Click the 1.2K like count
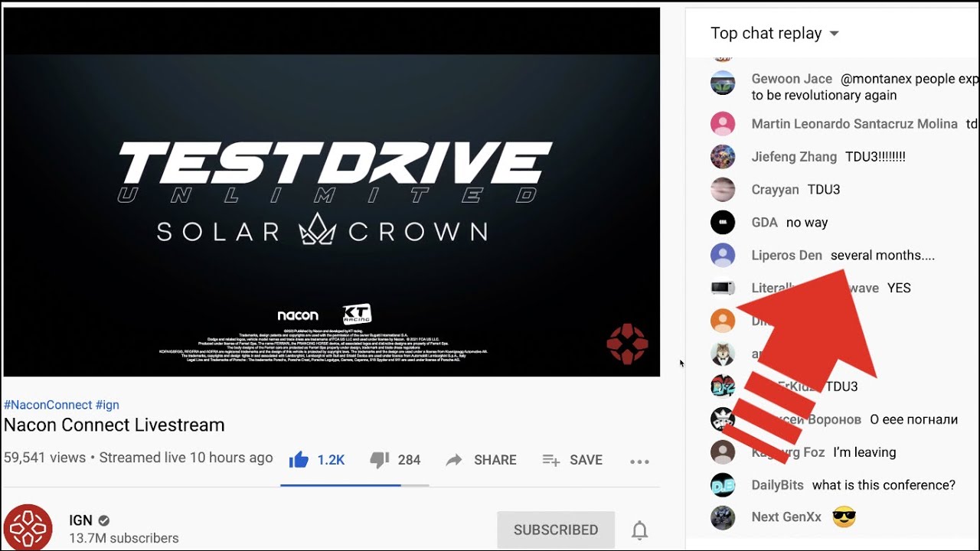 click(x=331, y=460)
